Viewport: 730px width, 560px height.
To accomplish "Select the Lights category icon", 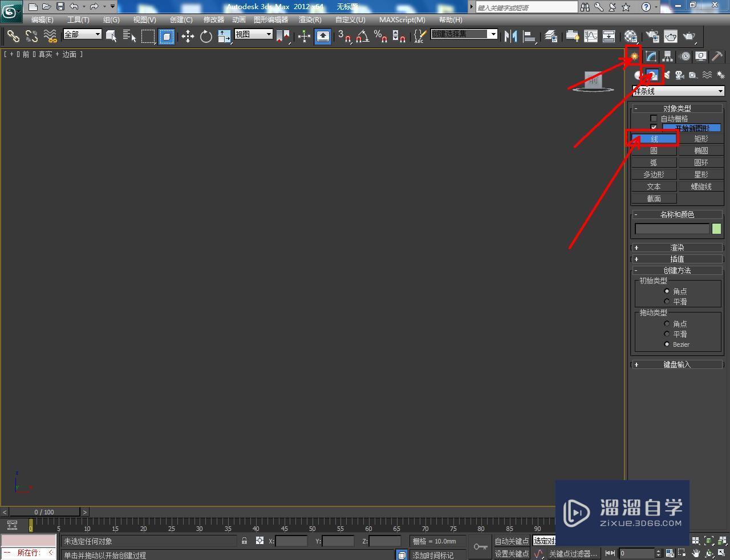I will [x=666, y=75].
